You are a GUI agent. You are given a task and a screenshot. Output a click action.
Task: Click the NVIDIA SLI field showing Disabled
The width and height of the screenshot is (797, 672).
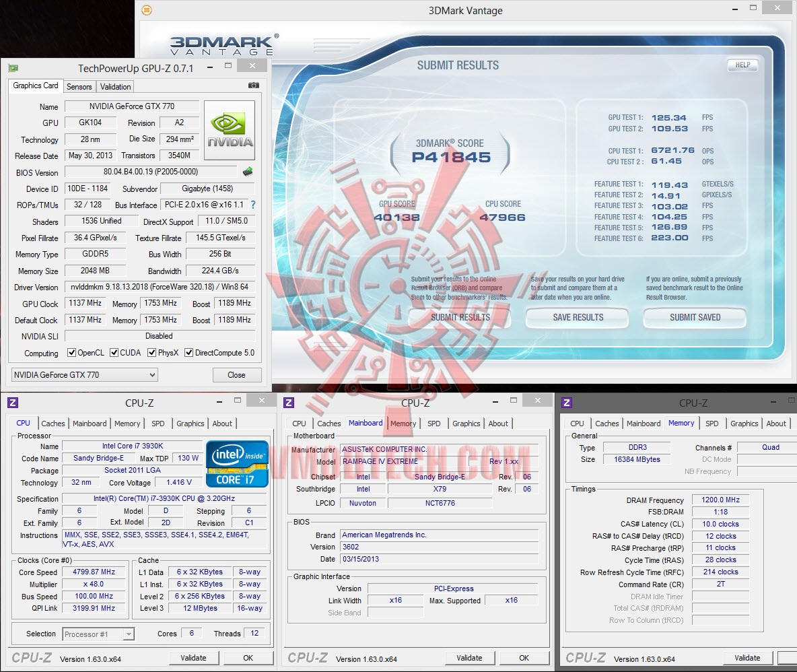tap(160, 336)
